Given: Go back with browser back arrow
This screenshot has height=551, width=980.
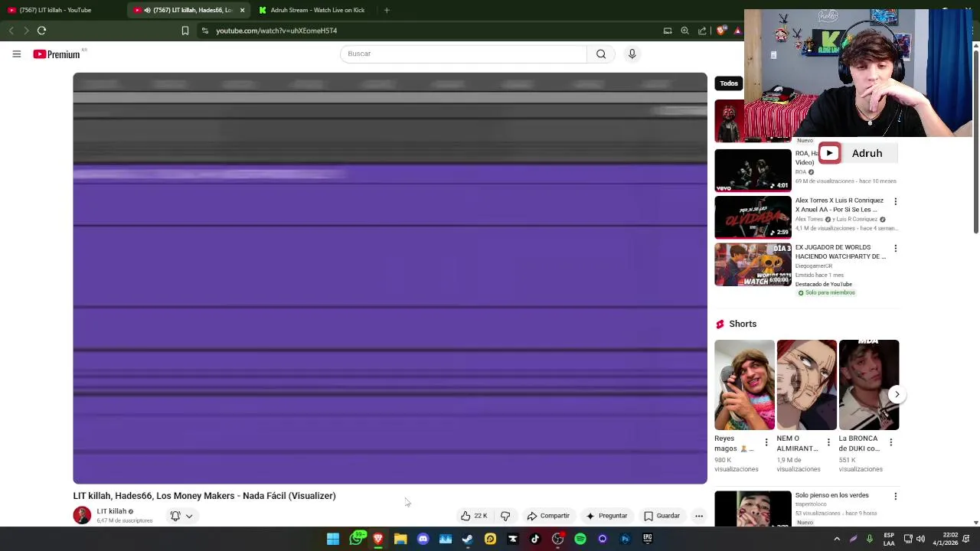Looking at the screenshot, I should pos(11,31).
